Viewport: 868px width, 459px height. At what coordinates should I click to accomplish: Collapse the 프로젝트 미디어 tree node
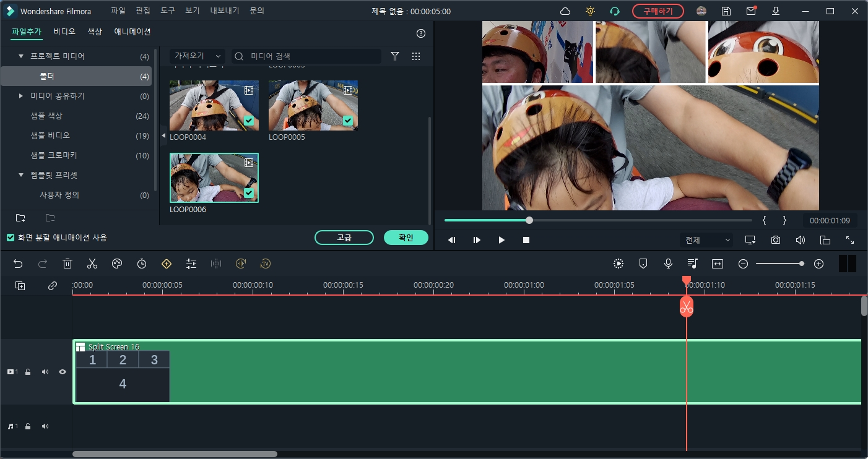(x=20, y=56)
